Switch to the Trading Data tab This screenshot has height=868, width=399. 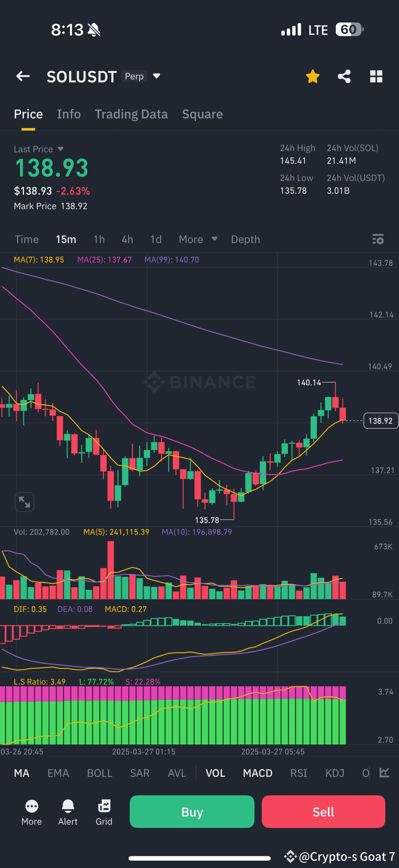131,114
